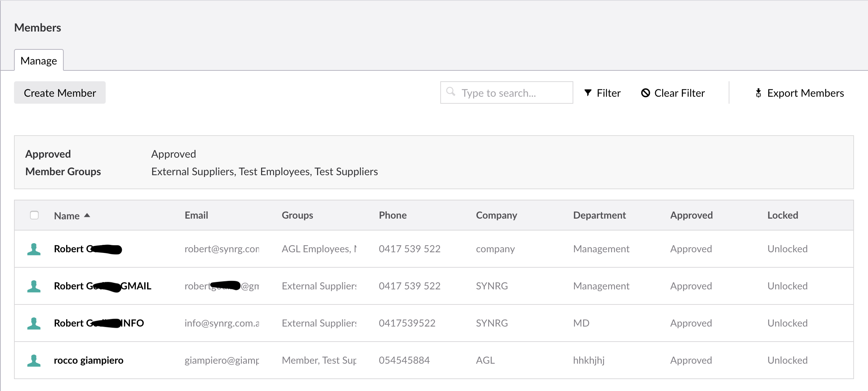Screen dimensions: 868x391
Task: Click phone number 0417539522 without spaces
Action: pos(407,323)
